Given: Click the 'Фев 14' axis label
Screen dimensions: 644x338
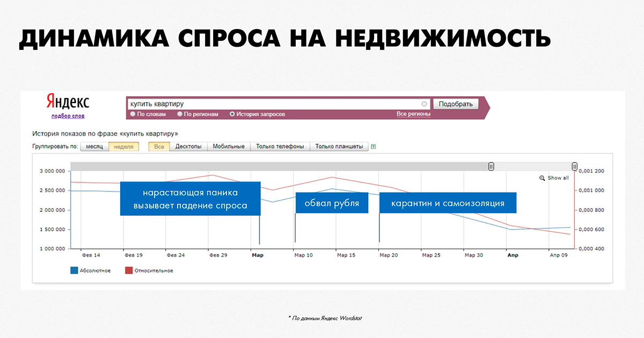Looking at the screenshot, I should (x=91, y=255).
